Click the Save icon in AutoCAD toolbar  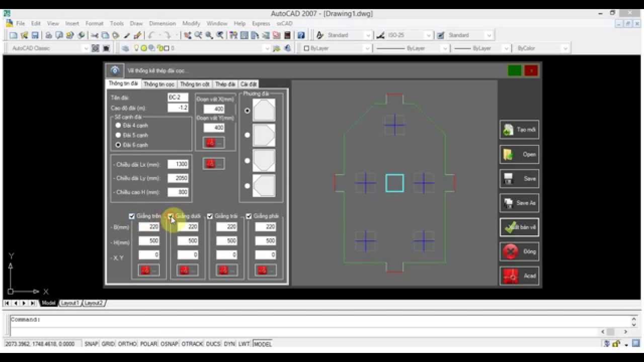click(35, 35)
